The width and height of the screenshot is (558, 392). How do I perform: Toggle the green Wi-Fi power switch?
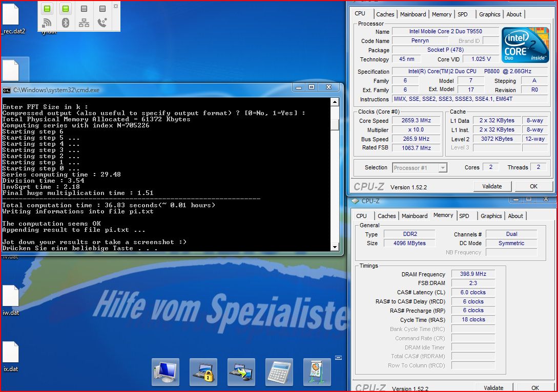47,9
